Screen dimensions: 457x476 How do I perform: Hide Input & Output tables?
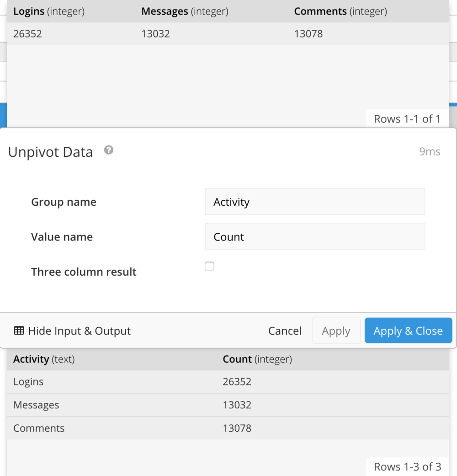point(72,331)
